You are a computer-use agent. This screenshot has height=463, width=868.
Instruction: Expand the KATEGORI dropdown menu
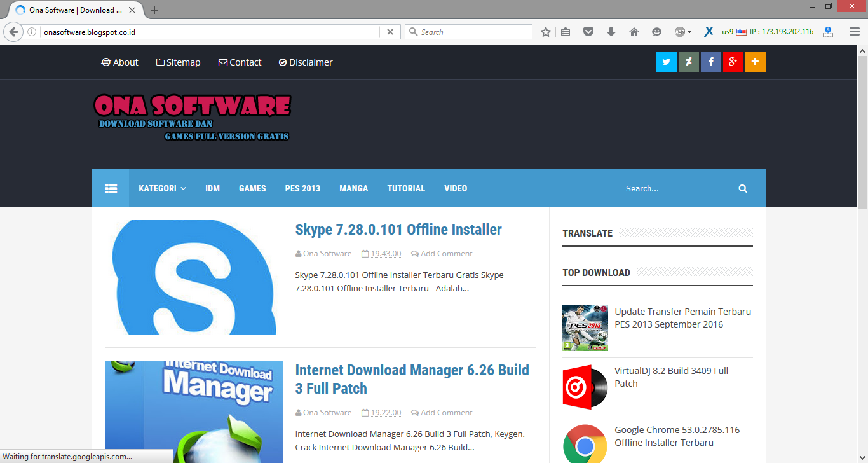(162, 188)
